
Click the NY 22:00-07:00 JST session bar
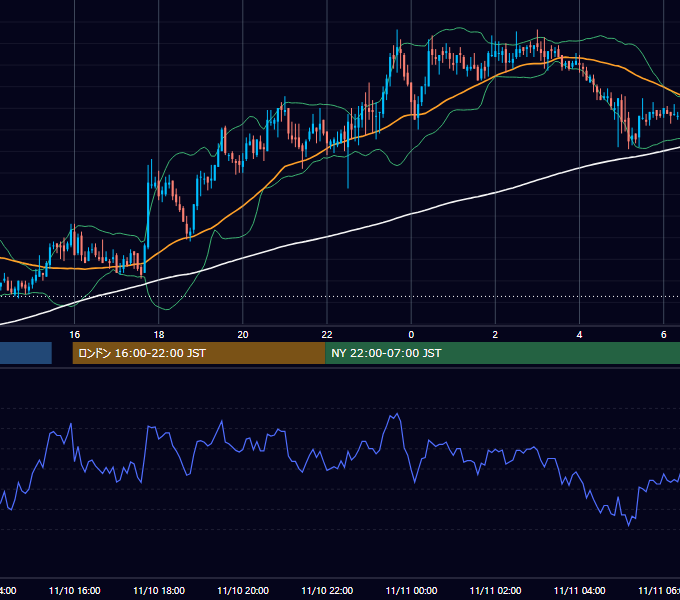coord(503,353)
